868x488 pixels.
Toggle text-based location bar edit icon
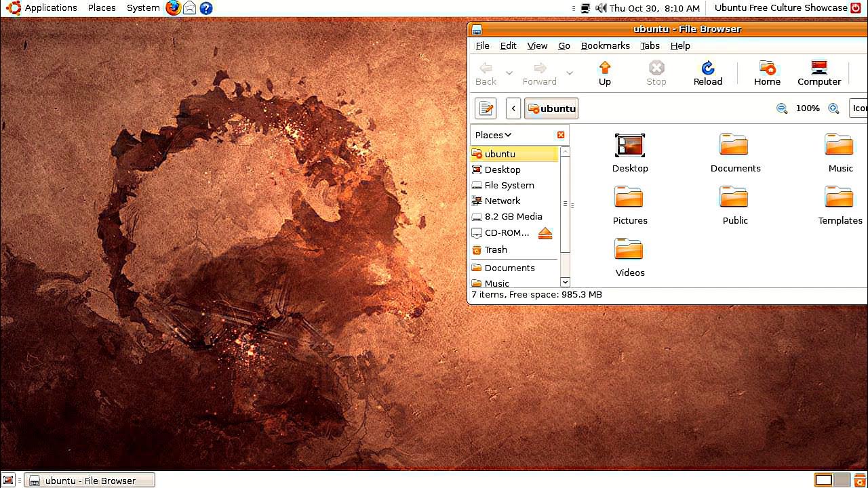click(486, 108)
